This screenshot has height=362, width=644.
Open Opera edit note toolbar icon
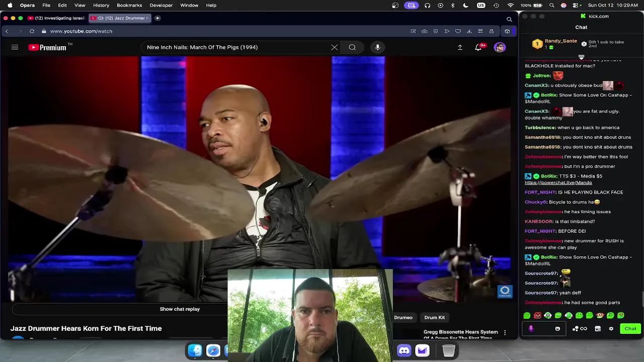[x=414, y=31]
